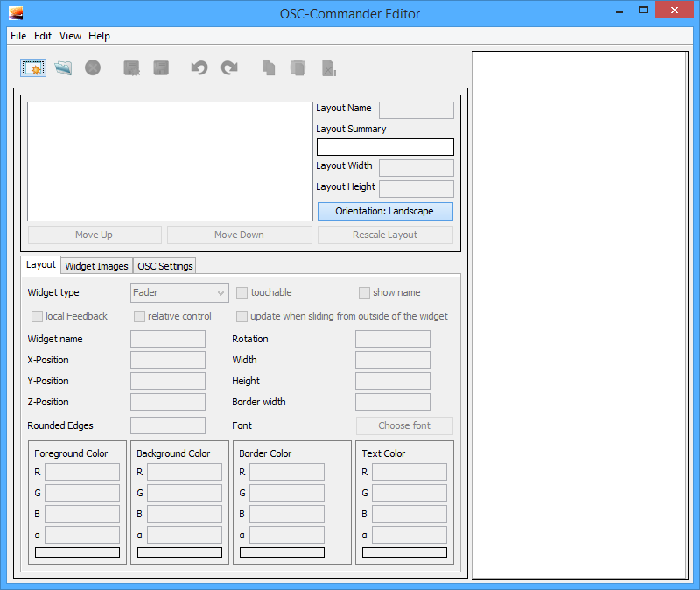Toggle the relative control checkbox

[139, 316]
